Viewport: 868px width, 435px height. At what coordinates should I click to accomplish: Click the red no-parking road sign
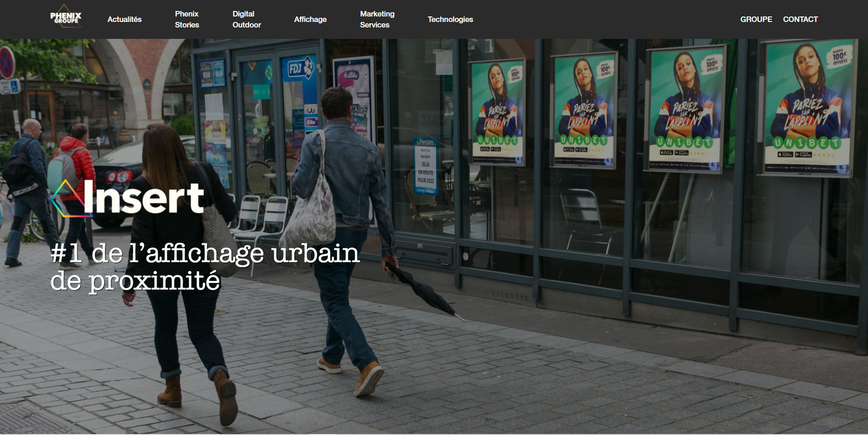click(x=6, y=63)
